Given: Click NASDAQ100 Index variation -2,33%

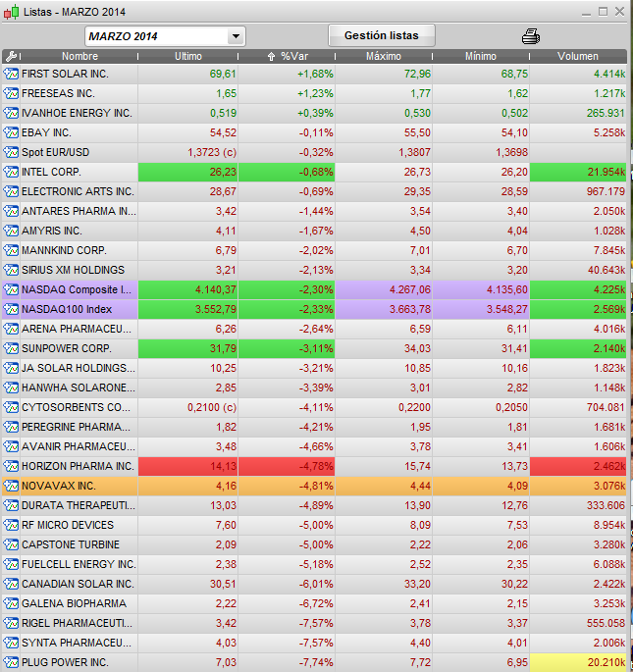Looking at the screenshot, I should tap(287, 309).
